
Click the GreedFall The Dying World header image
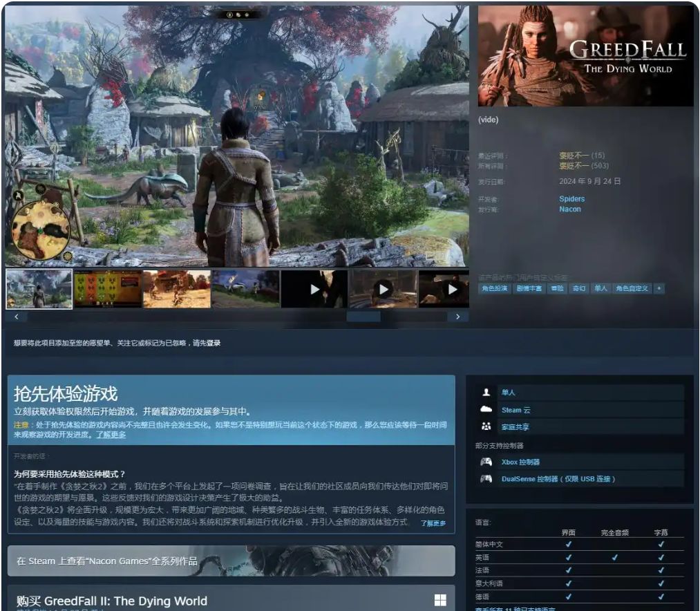586,56
